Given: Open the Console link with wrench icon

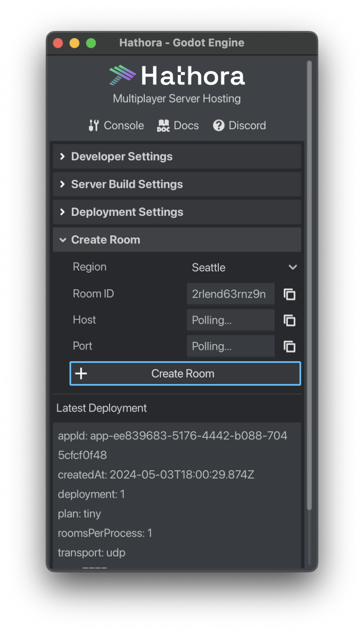Looking at the screenshot, I should (116, 126).
